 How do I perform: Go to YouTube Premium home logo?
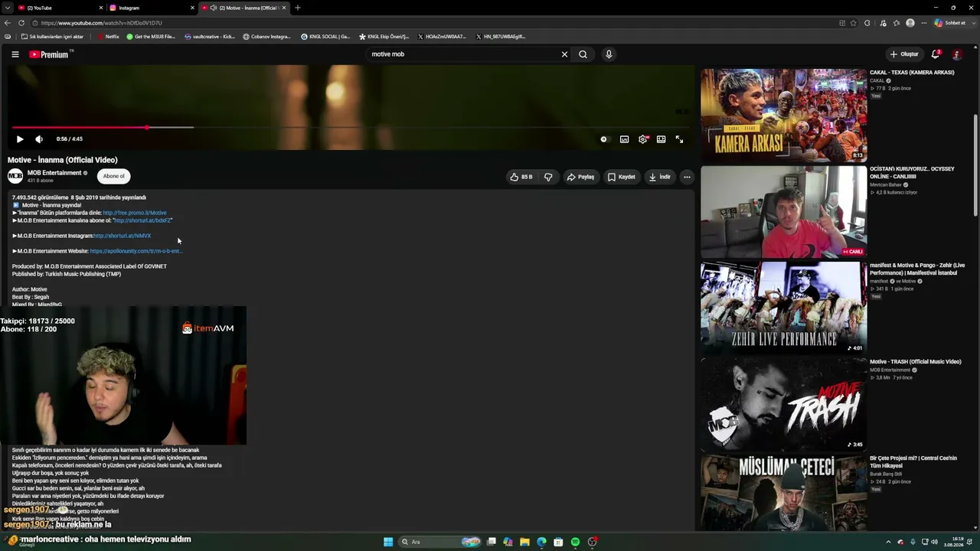49,54
